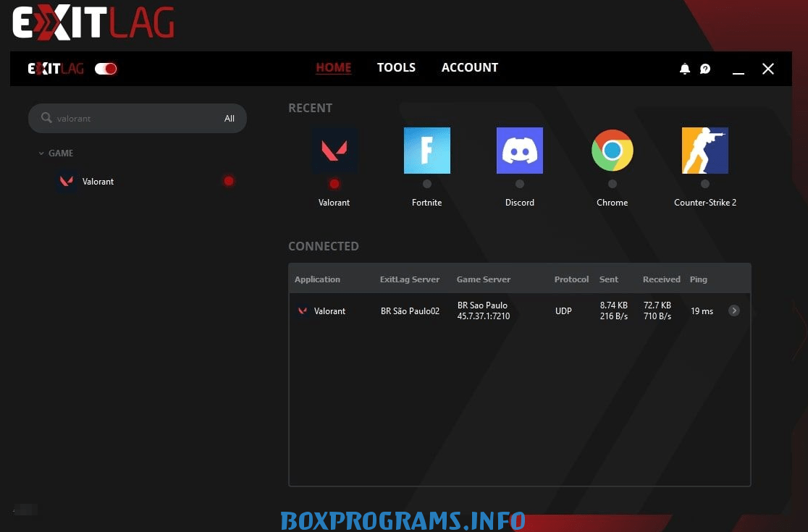This screenshot has height=532, width=808.
Task: Toggle the red connection dot under Valorant recent
Action: pos(334,184)
